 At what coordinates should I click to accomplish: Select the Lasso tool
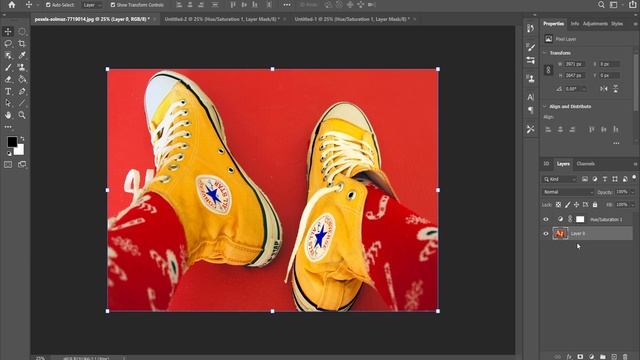click(x=8, y=43)
